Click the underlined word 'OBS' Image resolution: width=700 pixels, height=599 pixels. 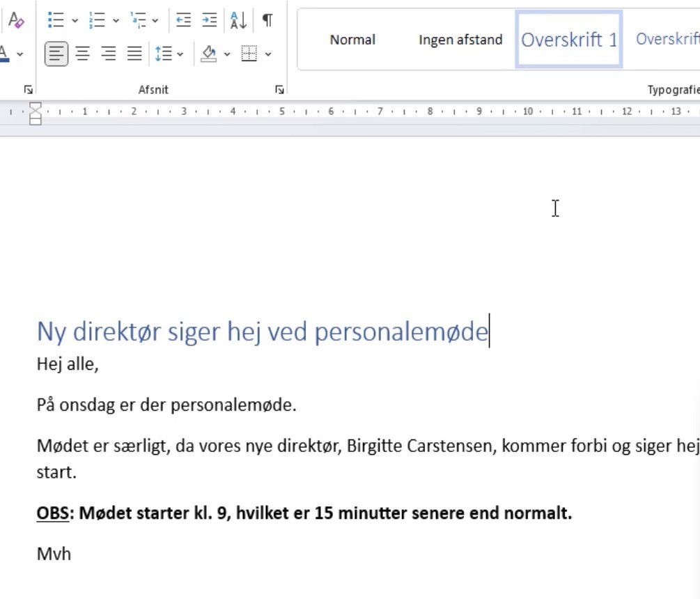pos(53,513)
